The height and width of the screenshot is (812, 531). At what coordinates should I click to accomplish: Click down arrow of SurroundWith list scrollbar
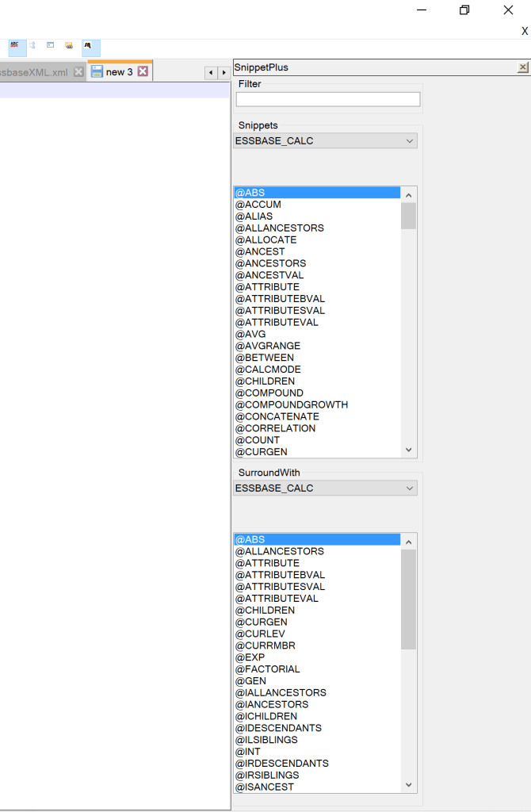click(x=409, y=785)
